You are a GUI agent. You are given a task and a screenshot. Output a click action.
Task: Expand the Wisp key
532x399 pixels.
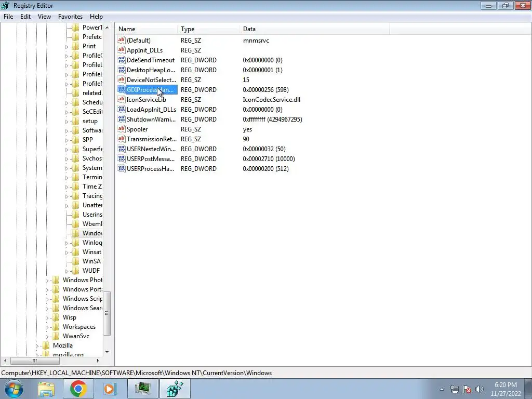tap(47, 317)
